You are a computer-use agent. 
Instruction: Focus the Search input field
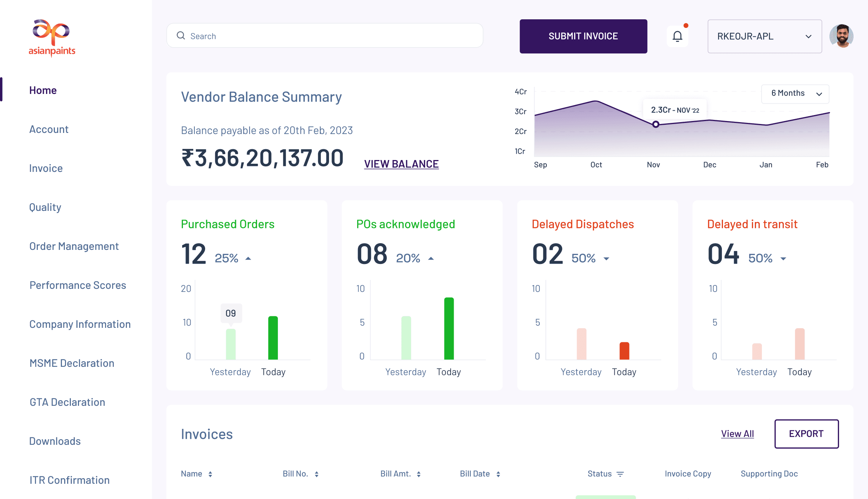[325, 36]
